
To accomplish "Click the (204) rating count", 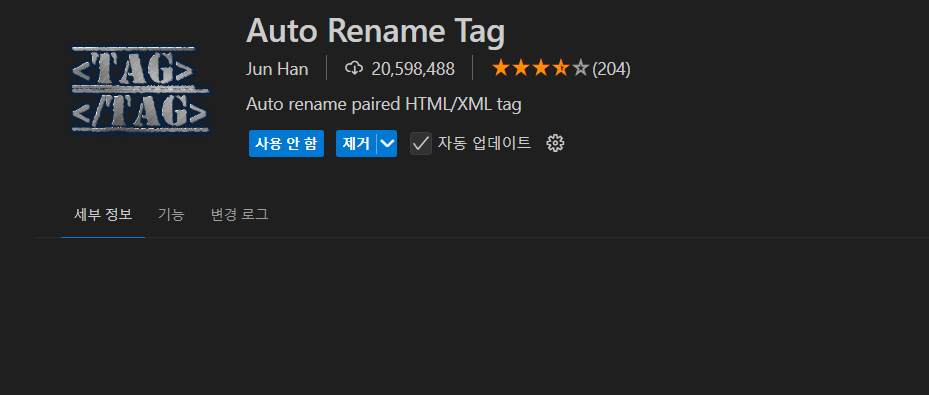I will point(611,69).
